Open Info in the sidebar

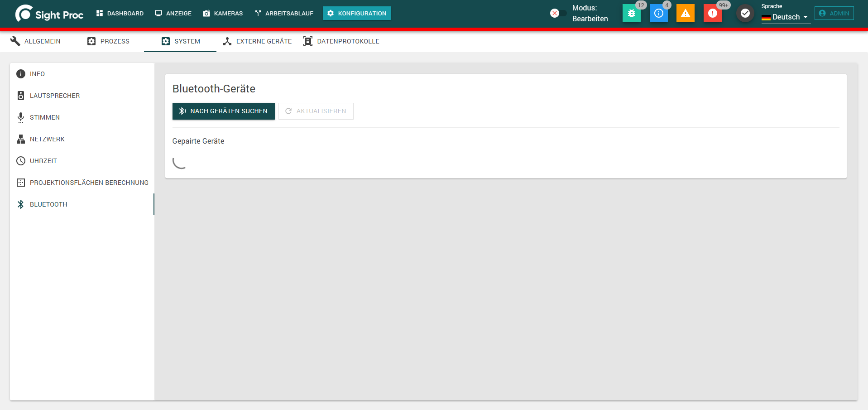click(x=82, y=74)
